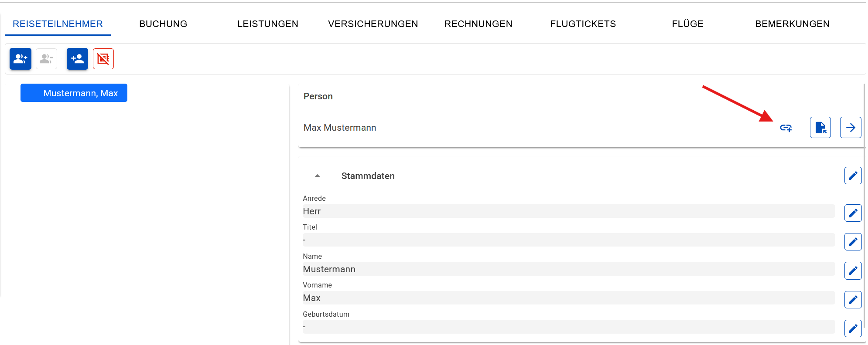Screen dimensions: 868x345
Task: Select the VERSICHERUNGEN tab
Action: (x=373, y=24)
